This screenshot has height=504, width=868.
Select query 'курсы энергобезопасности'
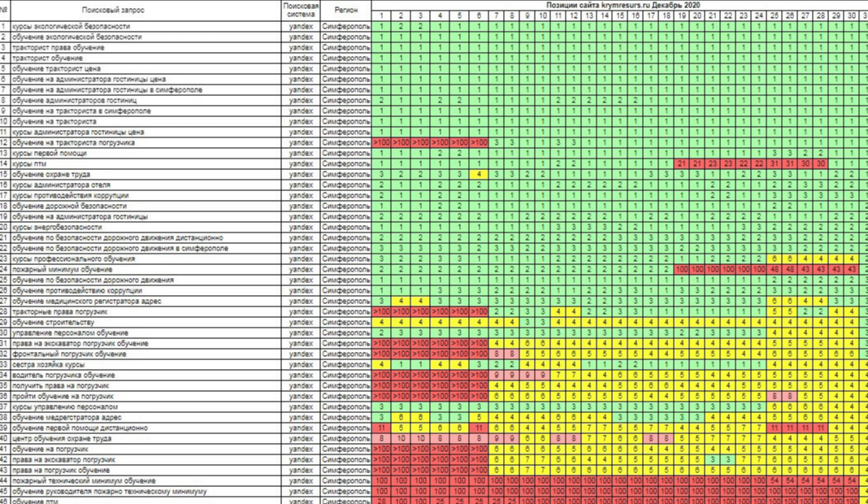(57, 227)
